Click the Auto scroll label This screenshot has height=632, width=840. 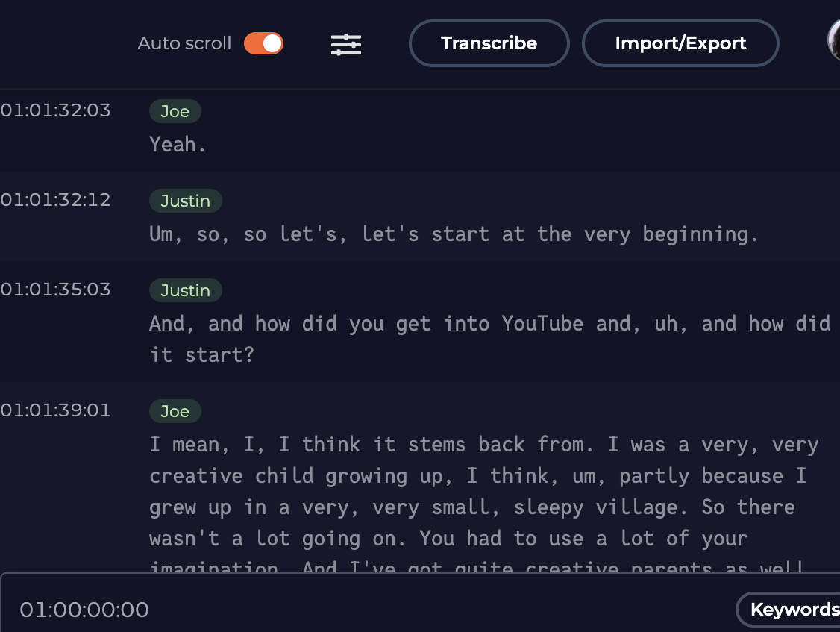tap(184, 43)
